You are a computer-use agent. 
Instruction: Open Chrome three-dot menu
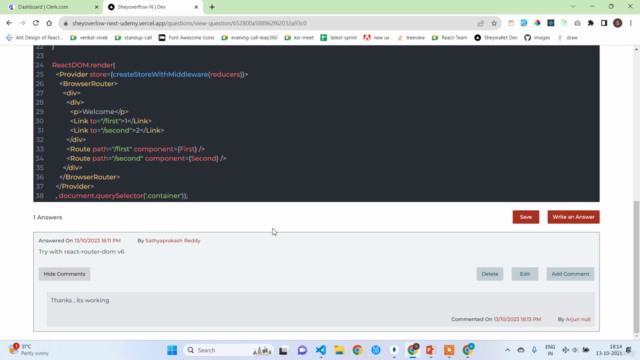tap(631, 23)
